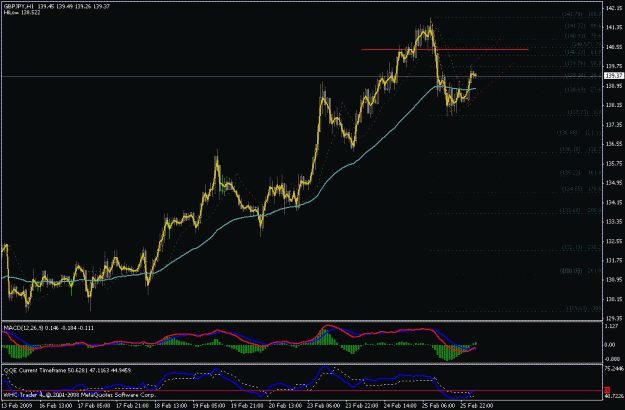The image size is (625, 410).
Task: Select the HiLow 138.522 indicator label
Action: pyautogui.click(x=22, y=13)
